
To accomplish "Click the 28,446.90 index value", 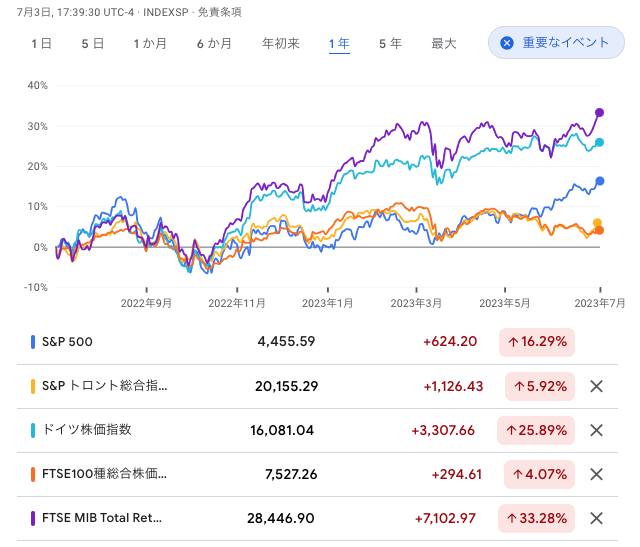I will coord(281,518).
